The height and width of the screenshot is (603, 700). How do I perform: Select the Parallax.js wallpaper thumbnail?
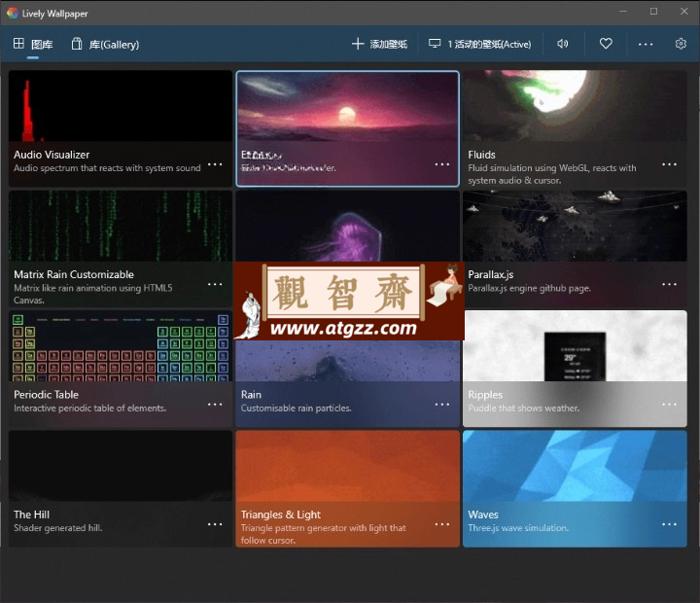click(575, 226)
